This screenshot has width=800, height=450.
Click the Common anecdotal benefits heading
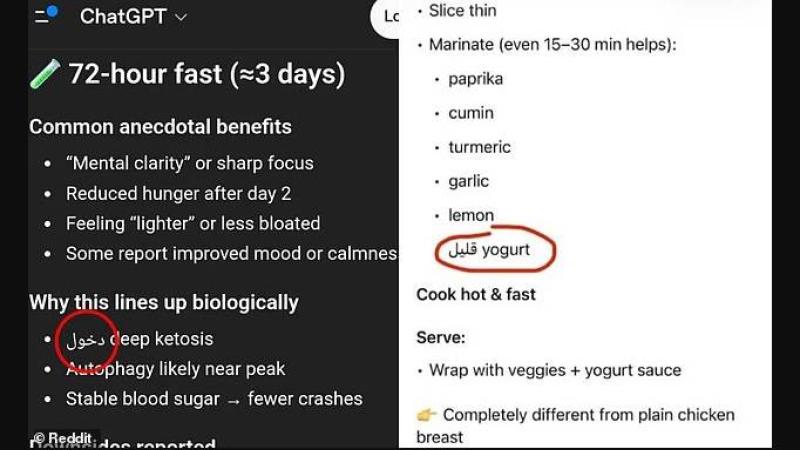click(x=160, y=127)
